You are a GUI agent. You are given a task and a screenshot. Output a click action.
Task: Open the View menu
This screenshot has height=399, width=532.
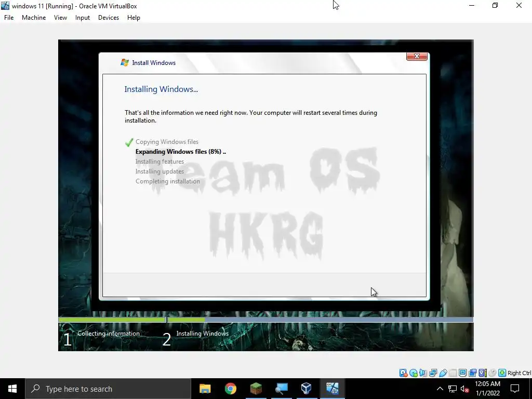(60, 18)
